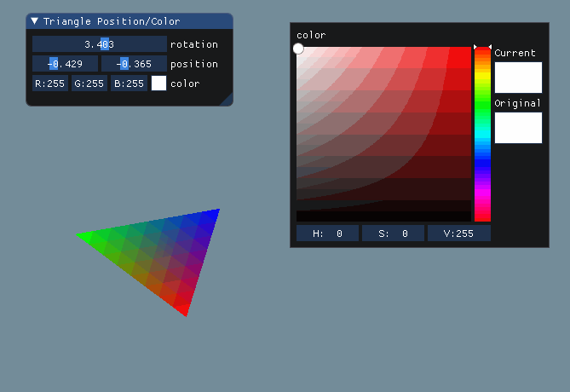The image size is (570, 392).
Task: Click the H: 0 hue value field
Action: pos(327,233)
